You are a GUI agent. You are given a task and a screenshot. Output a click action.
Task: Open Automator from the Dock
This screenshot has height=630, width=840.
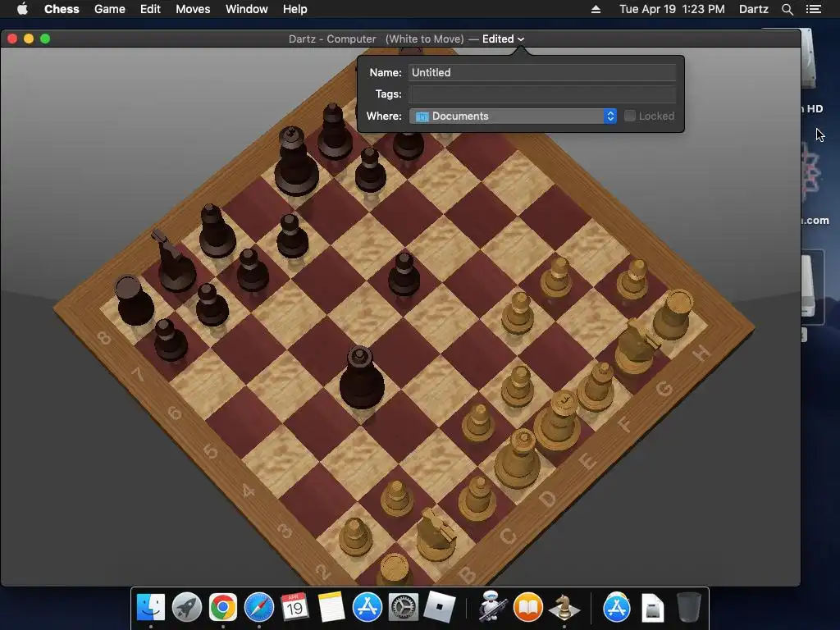(492, 608)
